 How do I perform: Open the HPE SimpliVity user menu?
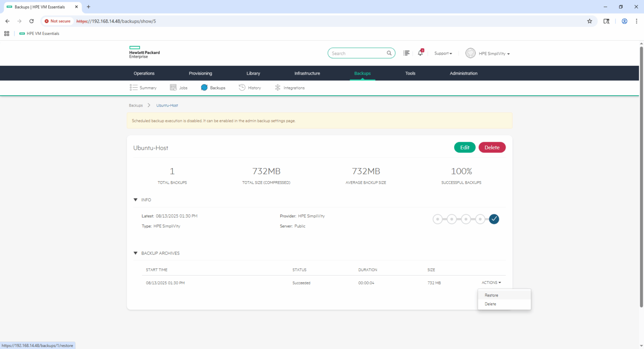click(x=488, y=54)
